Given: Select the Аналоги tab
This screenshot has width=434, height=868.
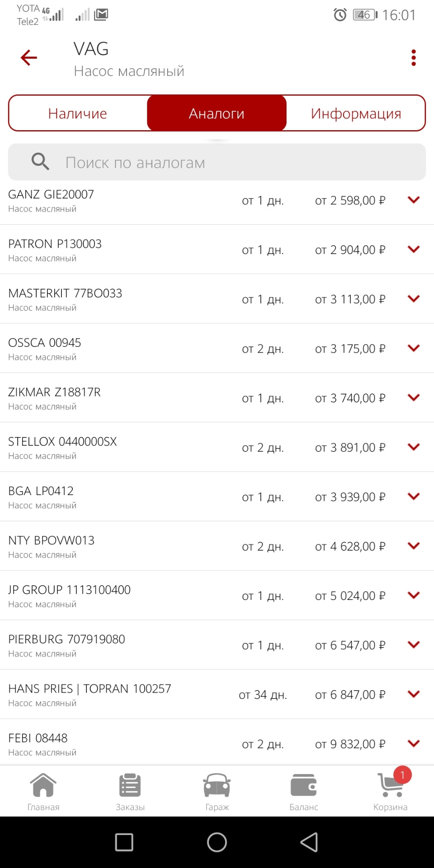Looking at the screenshot, I should coord(217,113).
